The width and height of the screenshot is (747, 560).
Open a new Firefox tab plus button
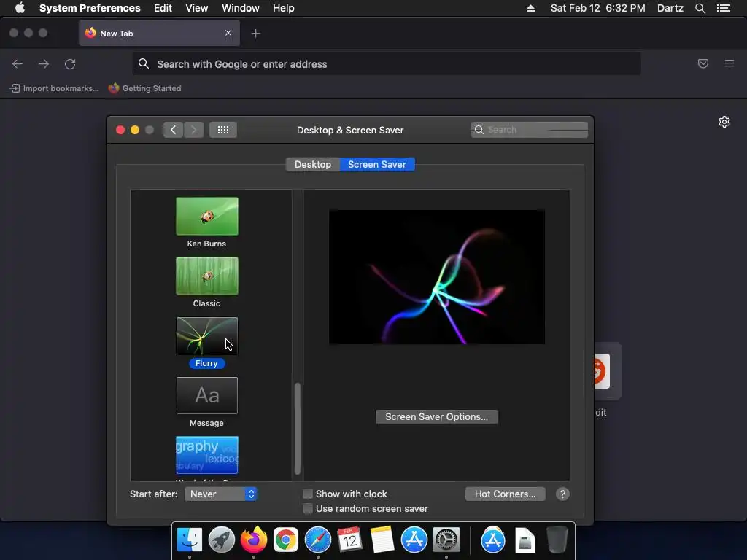256,34
